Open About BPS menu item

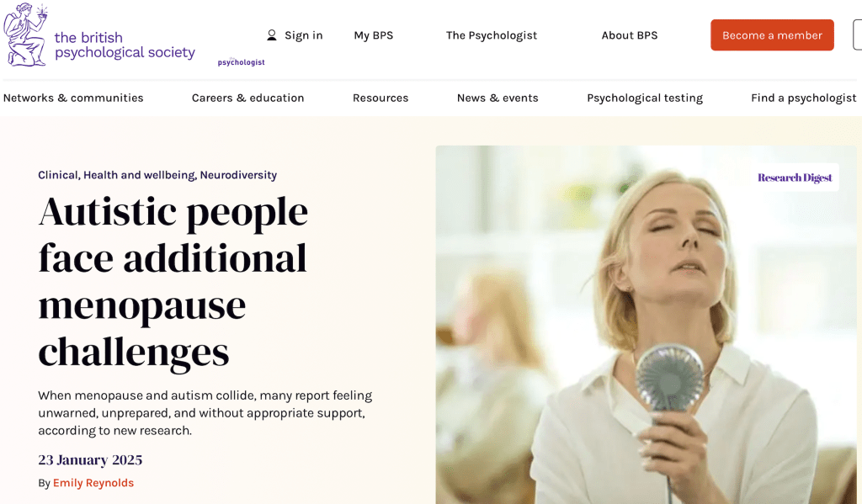pos(630,35)
